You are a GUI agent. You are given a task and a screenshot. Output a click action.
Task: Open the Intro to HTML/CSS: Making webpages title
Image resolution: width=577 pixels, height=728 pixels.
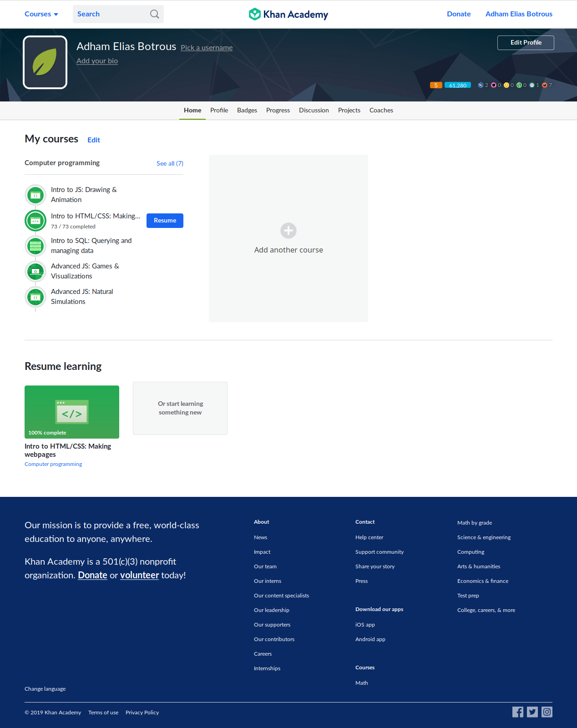point(68,450)
